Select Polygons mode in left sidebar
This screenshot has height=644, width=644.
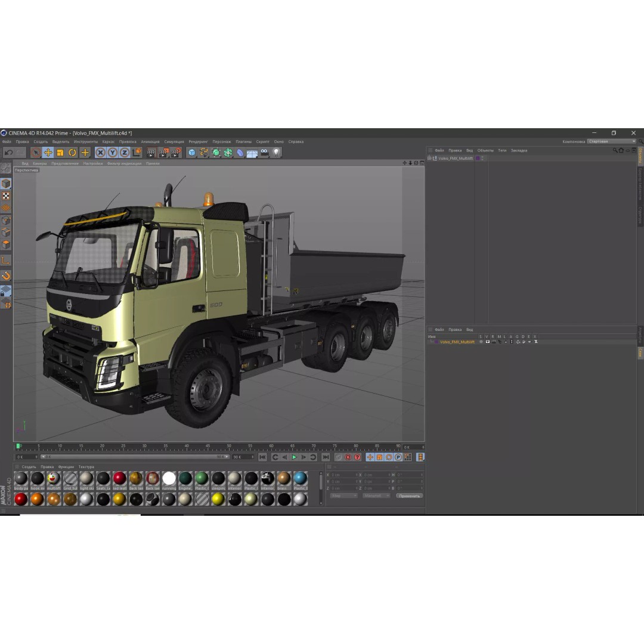tap(6, 245)
